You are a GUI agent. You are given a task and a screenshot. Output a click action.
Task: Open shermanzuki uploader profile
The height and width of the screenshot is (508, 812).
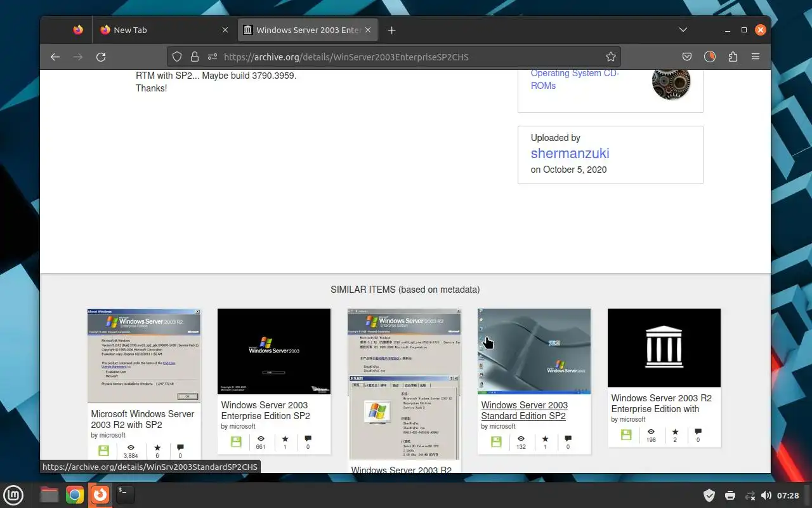click(x=570, y=153)
